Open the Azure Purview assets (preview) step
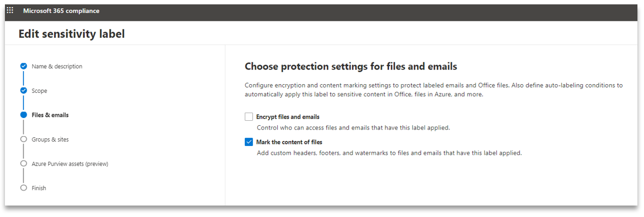 click(70, 163)
